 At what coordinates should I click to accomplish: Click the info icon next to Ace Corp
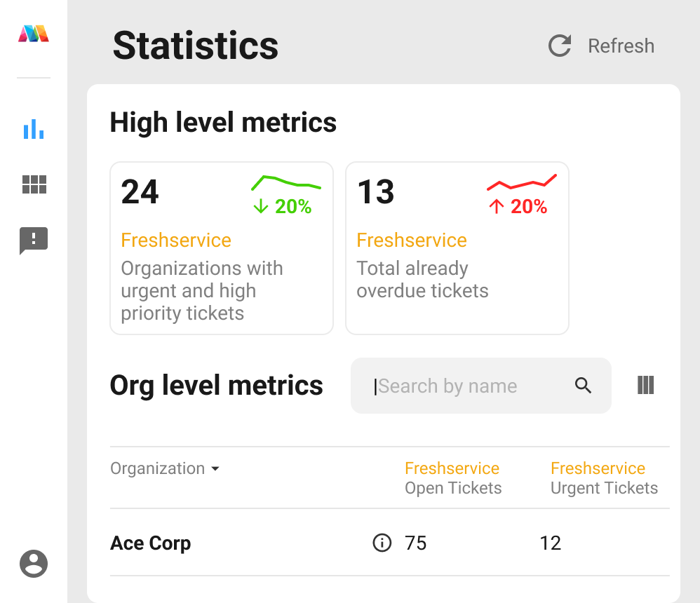[x=382, y=543]
